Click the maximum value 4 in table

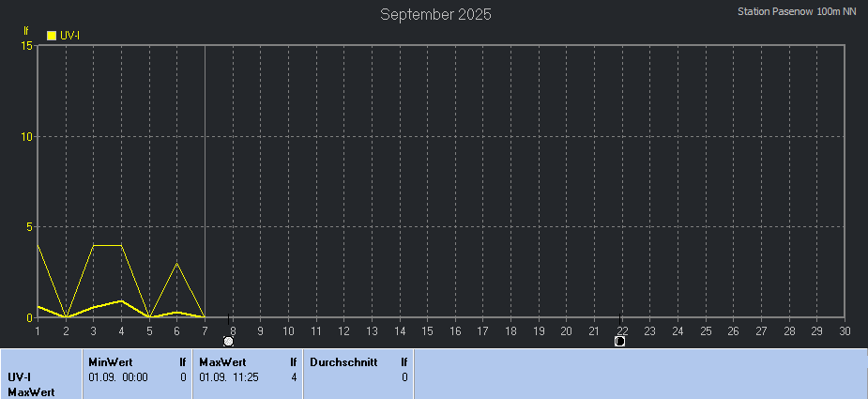[x=294, y=377]
